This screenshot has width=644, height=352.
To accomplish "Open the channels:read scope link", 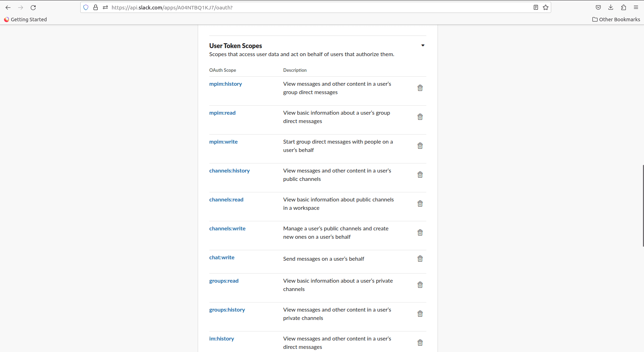I will pyautogui.click(x=226, y=200).
